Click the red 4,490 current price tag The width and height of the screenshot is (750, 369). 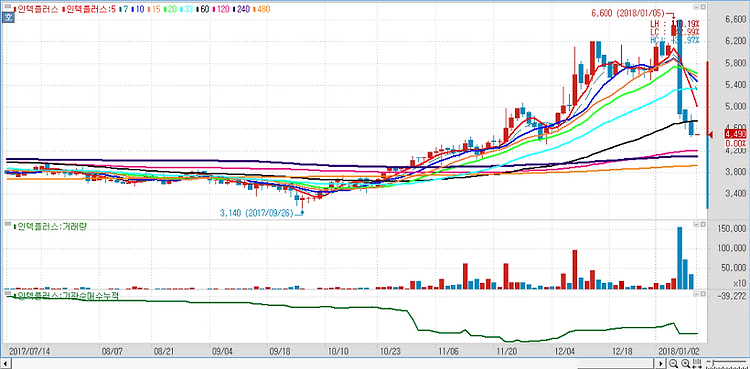[736, 134]
